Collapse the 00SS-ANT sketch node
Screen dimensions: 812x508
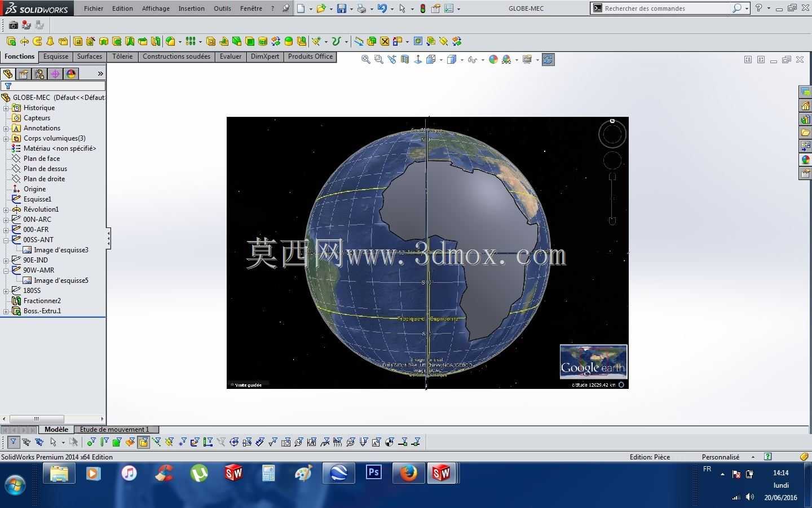6,240
